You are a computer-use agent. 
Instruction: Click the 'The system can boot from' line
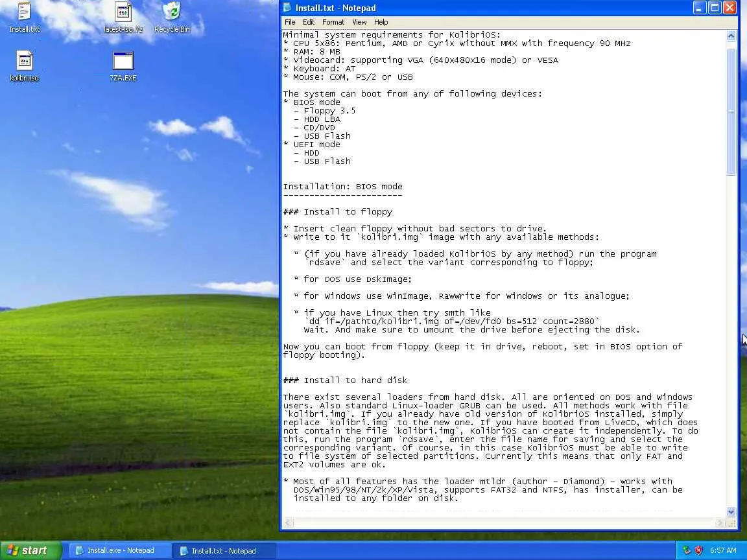pos(412,94)
